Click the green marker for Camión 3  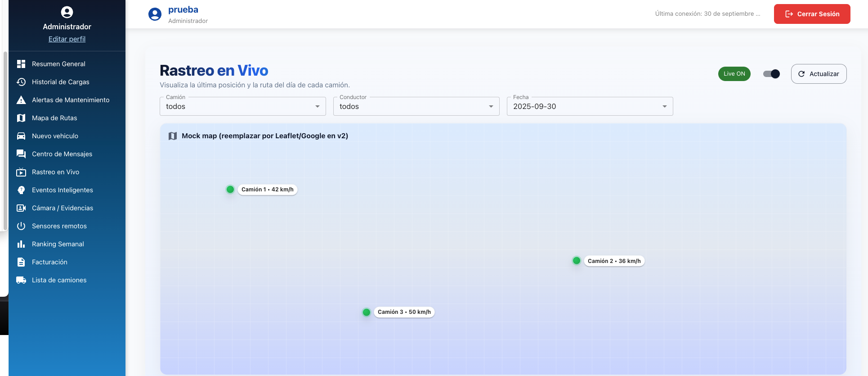coord(367,312)
